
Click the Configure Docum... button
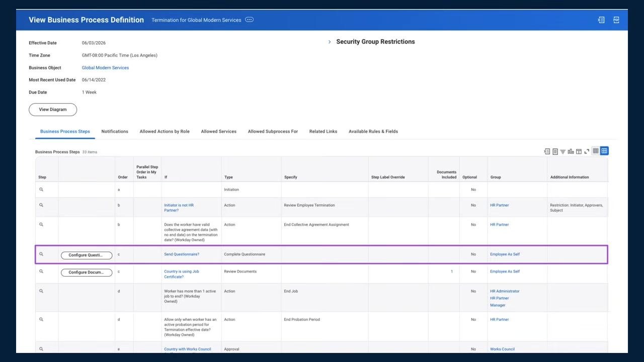[87, 273]
